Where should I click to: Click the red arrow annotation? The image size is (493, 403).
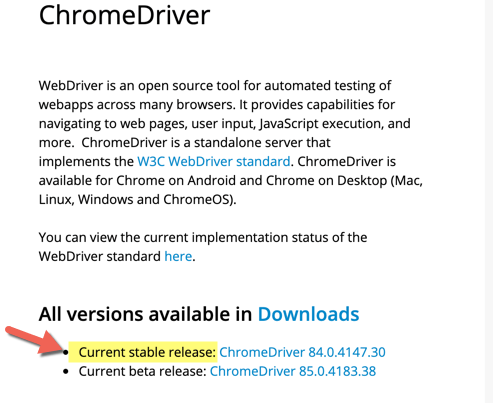point(32,340)
